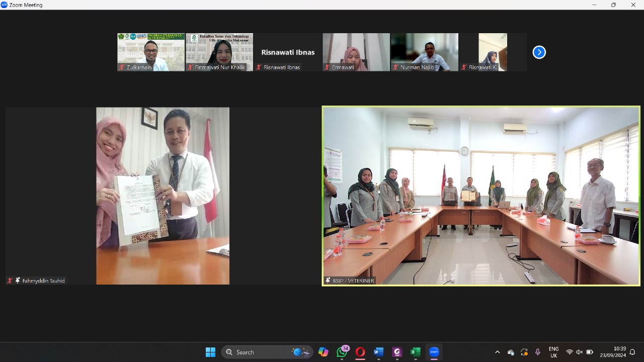Expand hidden icons with the tray chevron

pyautogui.click(x=497, y=352)
